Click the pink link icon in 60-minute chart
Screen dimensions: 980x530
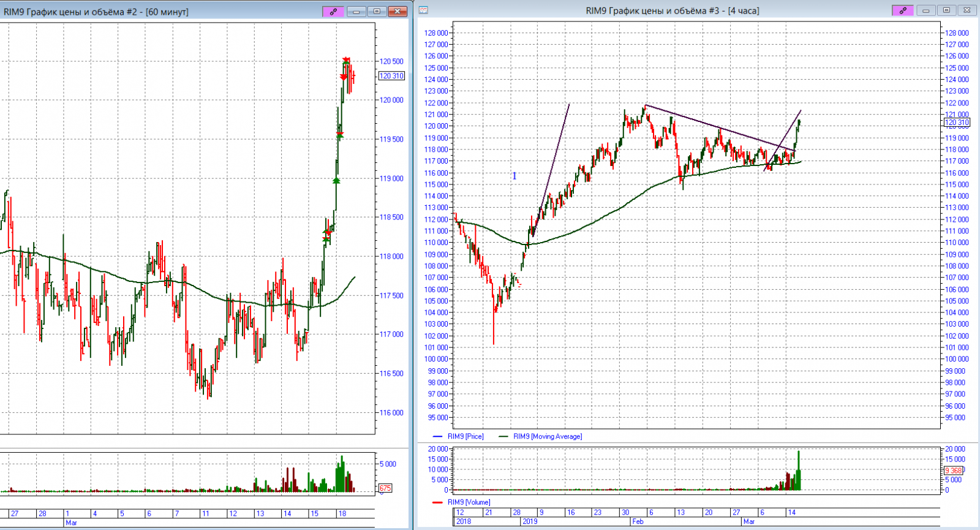pyautogui.click(x=333, y=11)
